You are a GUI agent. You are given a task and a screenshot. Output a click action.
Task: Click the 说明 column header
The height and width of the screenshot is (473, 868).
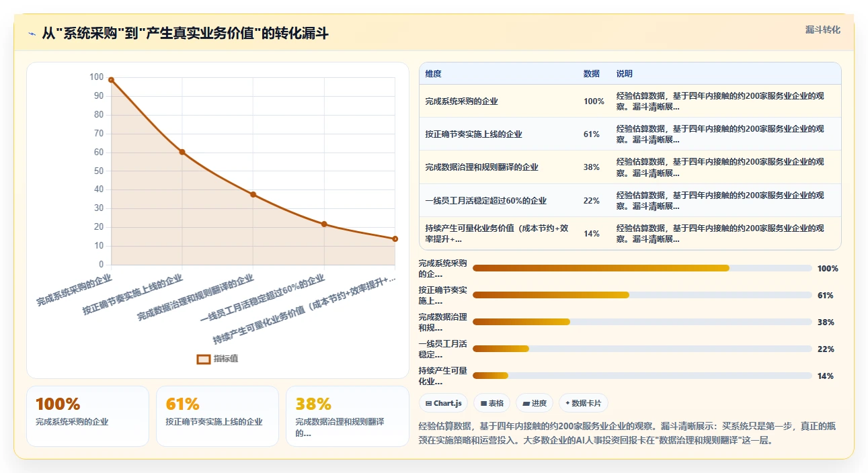(x=625, y=74)
